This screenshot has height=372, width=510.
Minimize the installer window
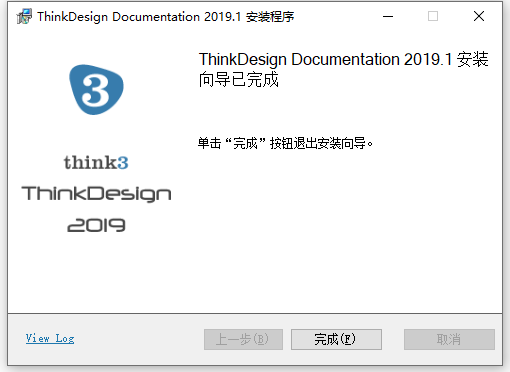click(388, 16)
